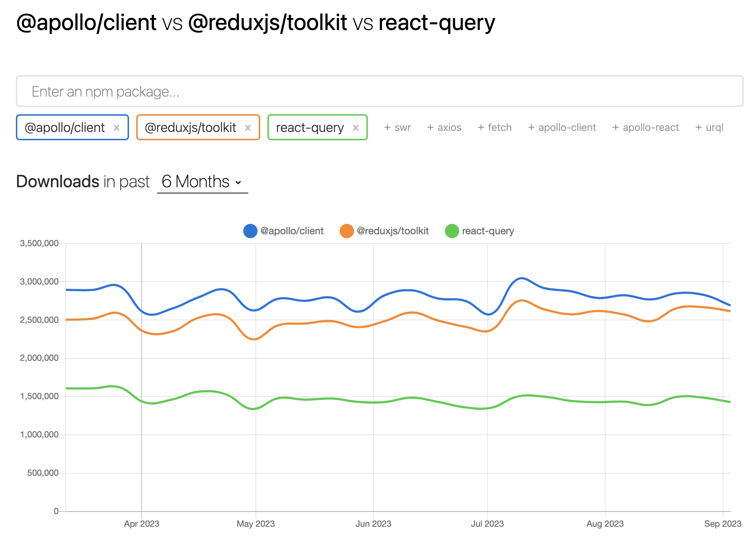Open the 6 Months time range dropdown
This screenshot has height=543, width=756.
(x=196, y=181)
